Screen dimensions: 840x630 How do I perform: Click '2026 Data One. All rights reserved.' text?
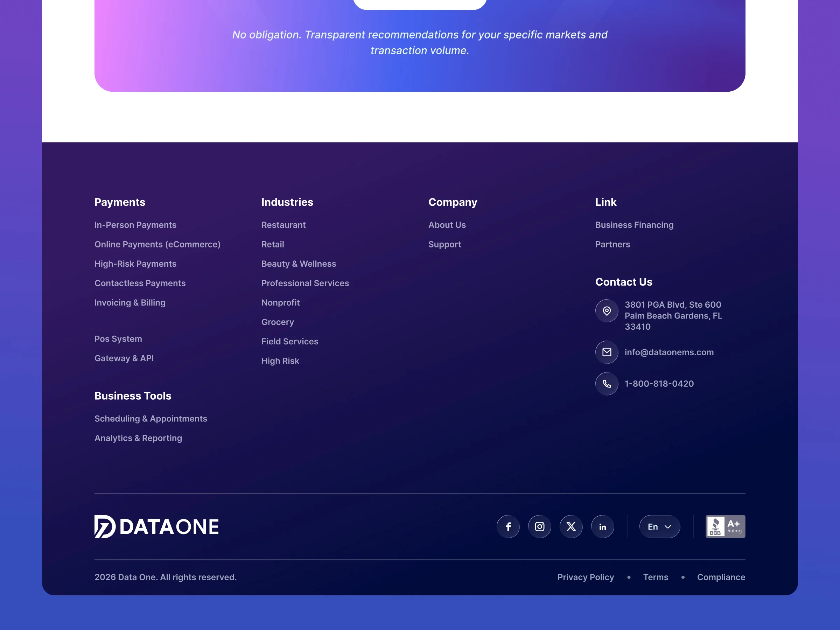click(166, 577)
